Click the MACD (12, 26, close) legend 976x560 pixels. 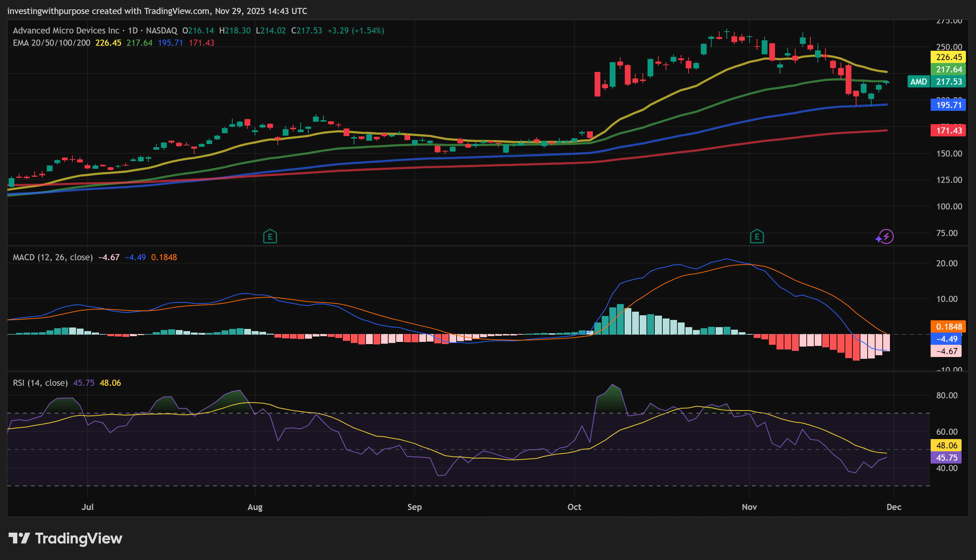(53, 257)
